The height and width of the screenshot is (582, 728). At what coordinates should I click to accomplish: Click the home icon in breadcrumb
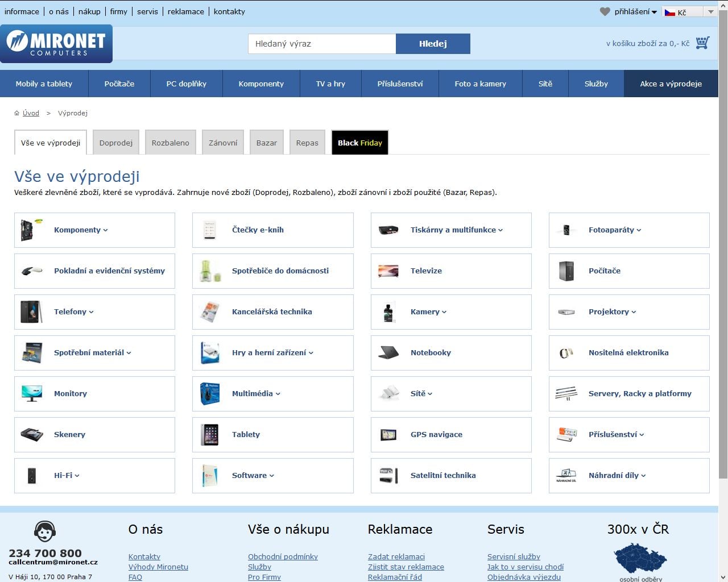[x=17, y=113]
